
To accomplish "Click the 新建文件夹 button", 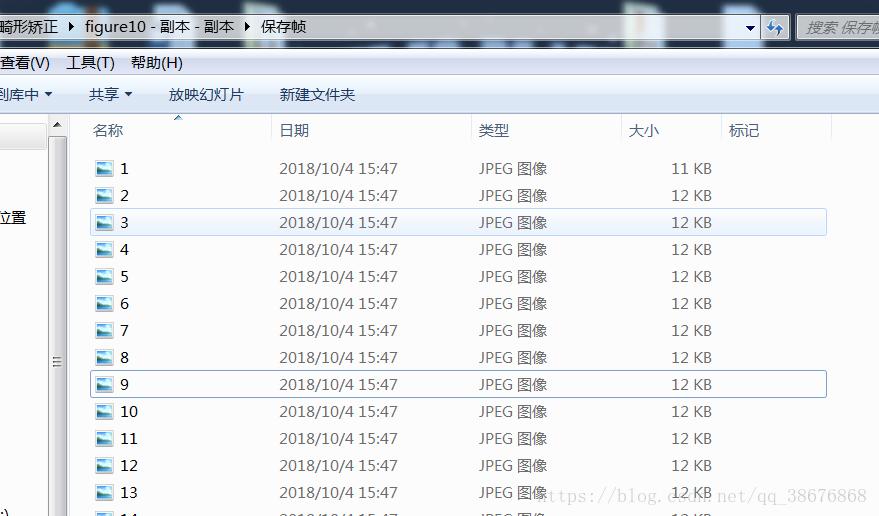I will click(317, 94).
